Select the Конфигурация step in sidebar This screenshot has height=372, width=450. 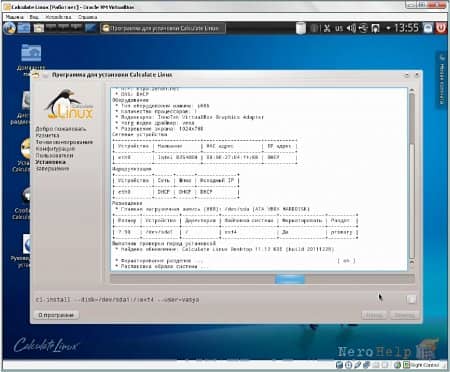[x=55, y=149]
